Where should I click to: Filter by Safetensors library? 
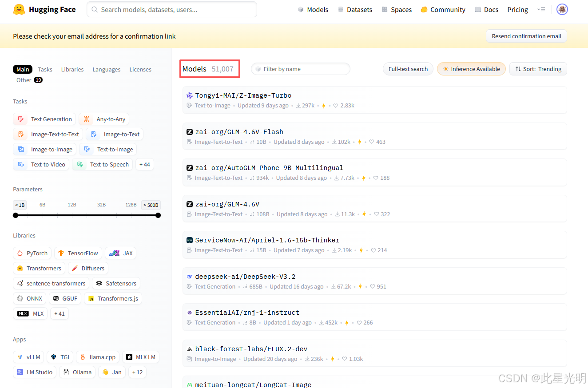point(116,283)
